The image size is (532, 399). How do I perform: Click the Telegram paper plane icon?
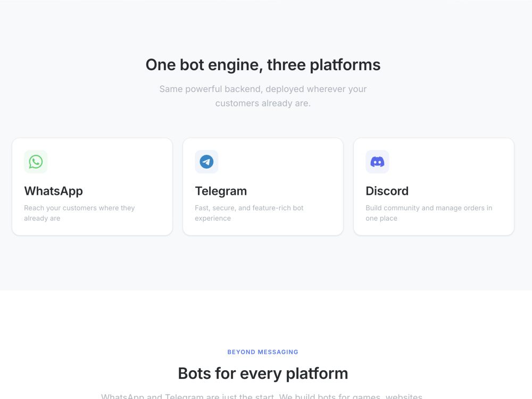[x=206, y=162]
